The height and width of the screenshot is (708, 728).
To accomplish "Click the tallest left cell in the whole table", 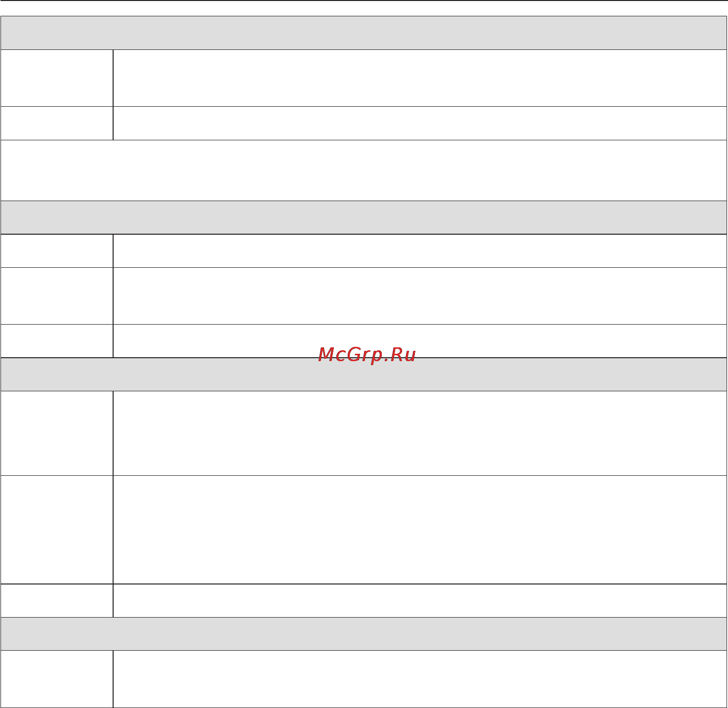I will pyautogui.click(x=57, y=530).
